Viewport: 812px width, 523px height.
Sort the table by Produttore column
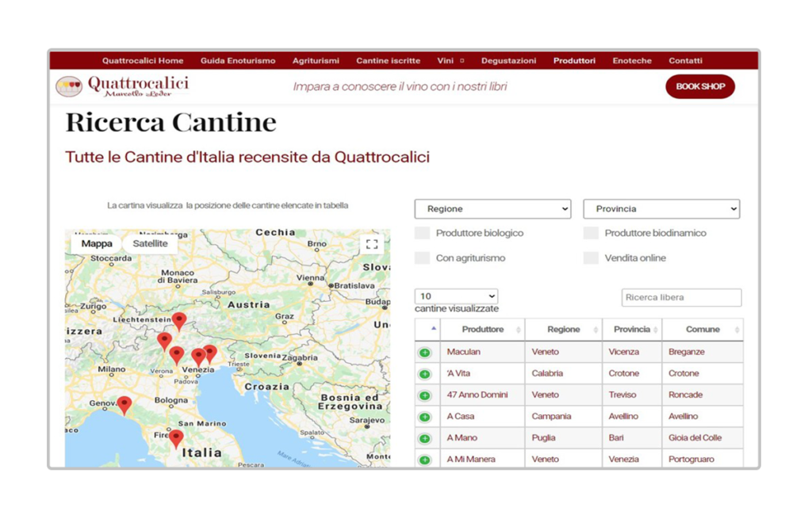(482, 330)
